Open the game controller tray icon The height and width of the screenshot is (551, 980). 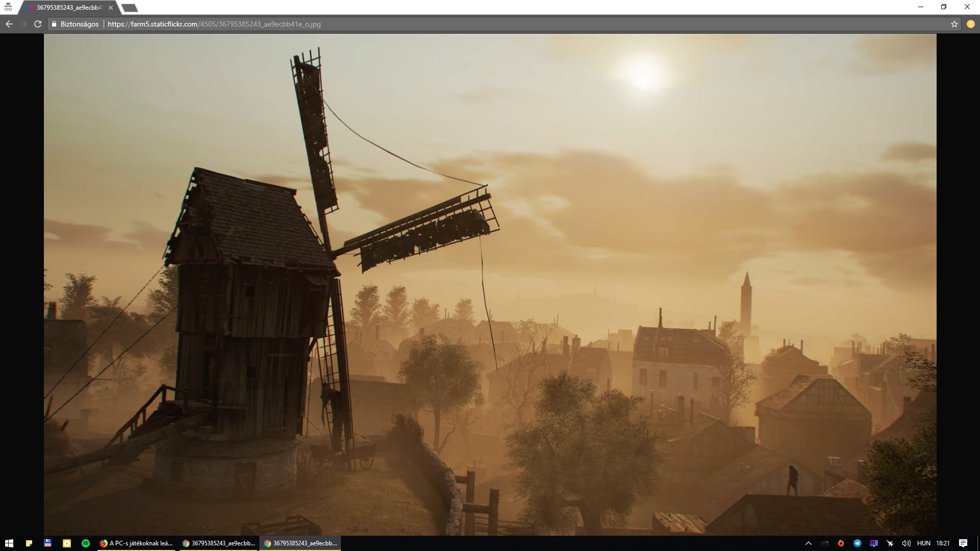coord(824,543)
